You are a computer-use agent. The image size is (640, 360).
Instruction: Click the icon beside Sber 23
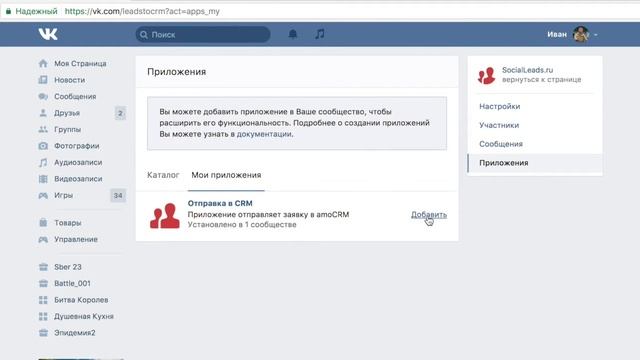tap(43, 267)
